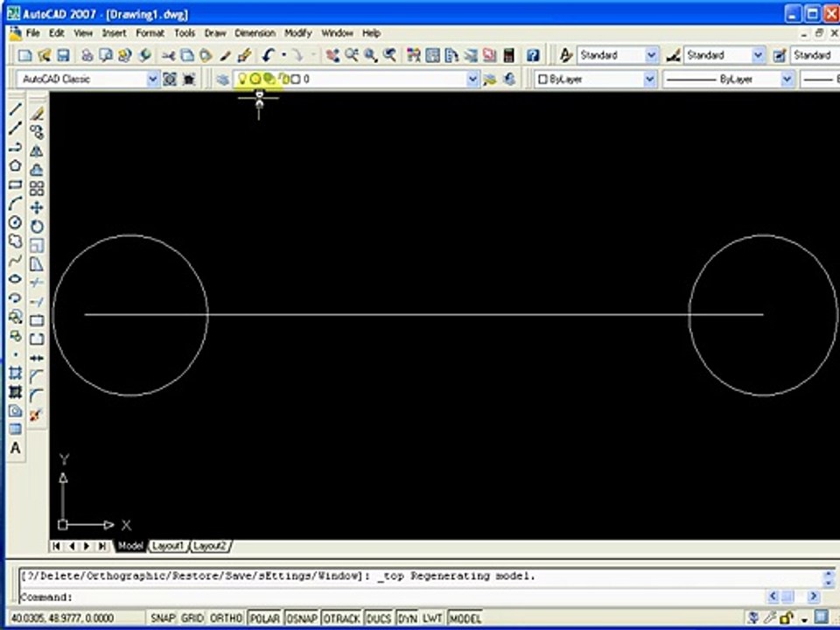Click the command window horizontal scrollbar
The height and width of the screenshot is (630, 840).
coord(793,596)
